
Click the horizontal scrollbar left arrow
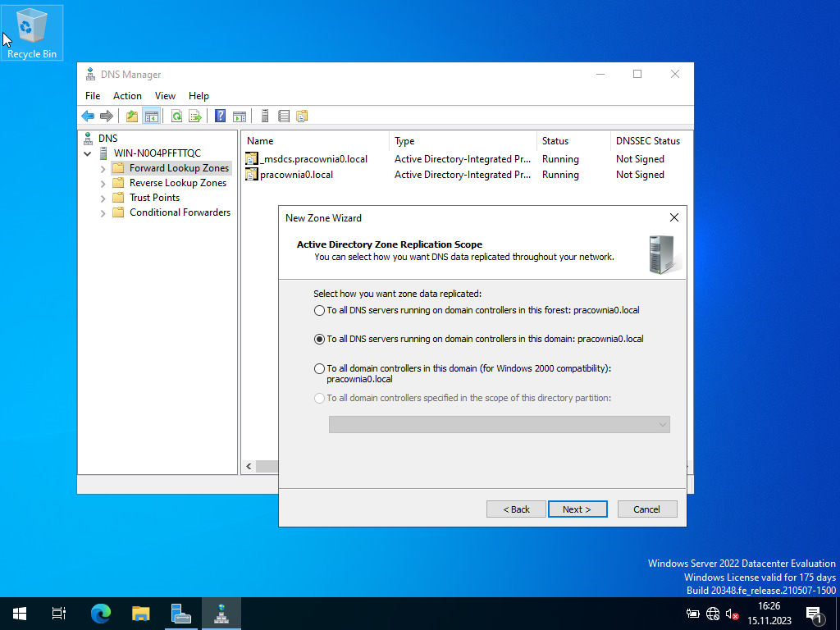pyautogui.click(x=249, y=467)
